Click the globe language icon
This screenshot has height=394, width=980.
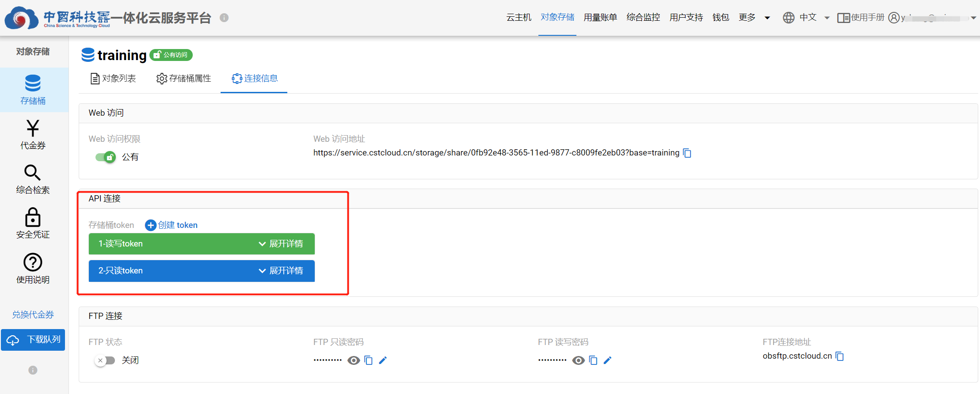[789, 18]
